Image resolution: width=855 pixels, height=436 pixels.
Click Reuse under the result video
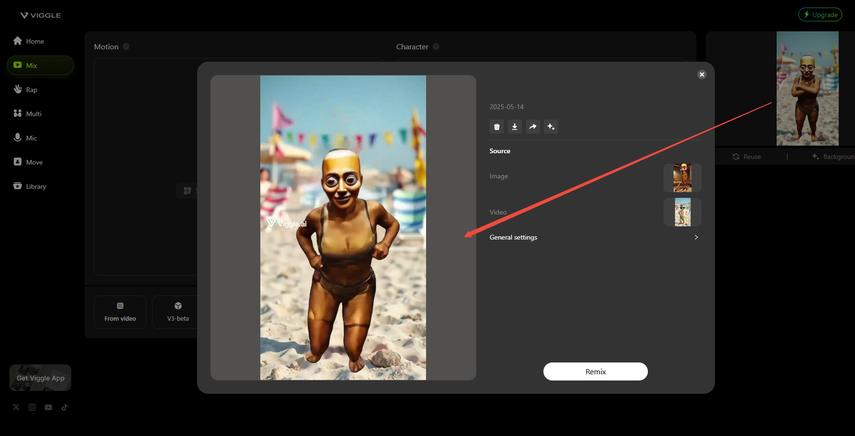[746, 156]
